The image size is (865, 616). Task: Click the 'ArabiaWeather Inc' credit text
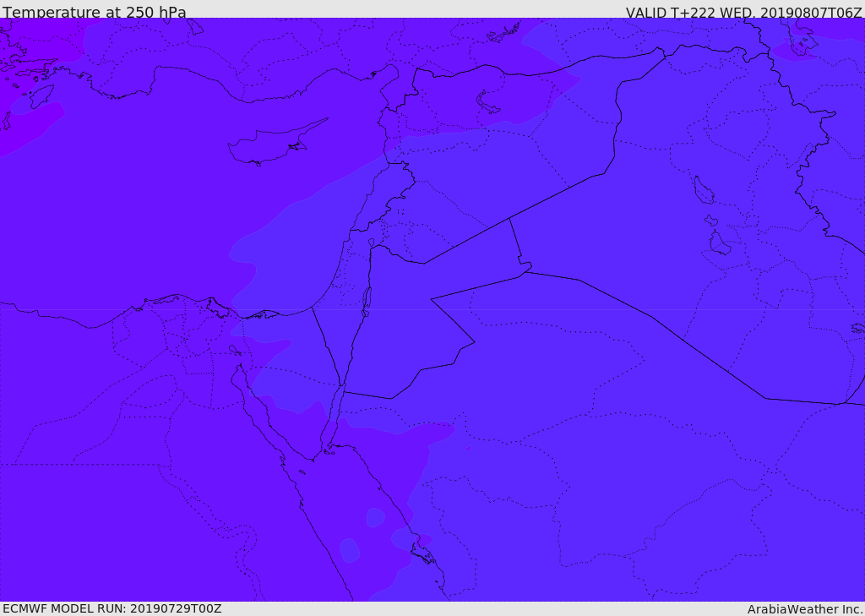[x=804, y=609]
